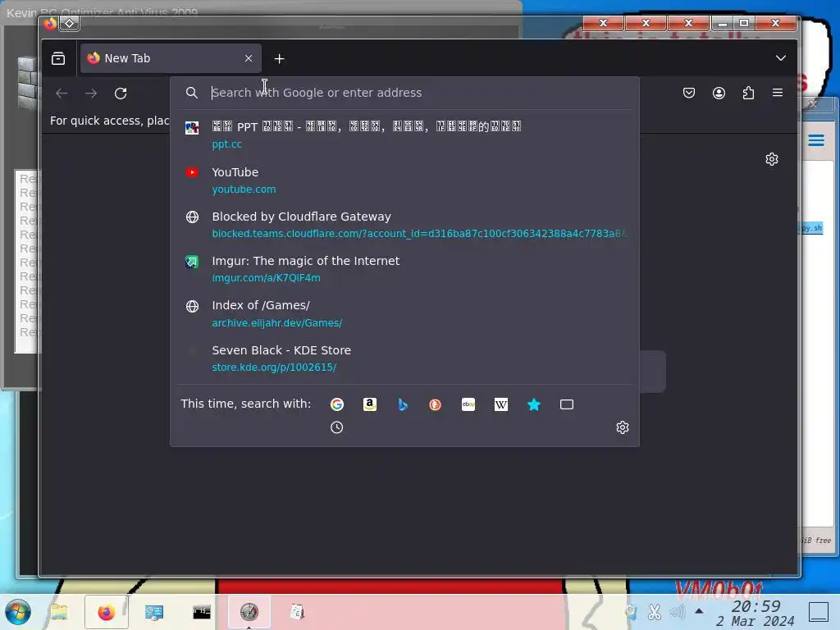
Task: Open a new tab with the plus button
Action: (279, 59)
